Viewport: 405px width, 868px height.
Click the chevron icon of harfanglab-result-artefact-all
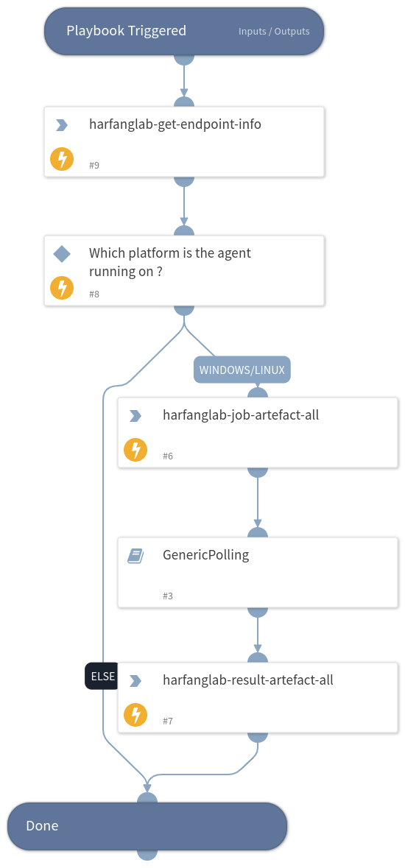135,681
